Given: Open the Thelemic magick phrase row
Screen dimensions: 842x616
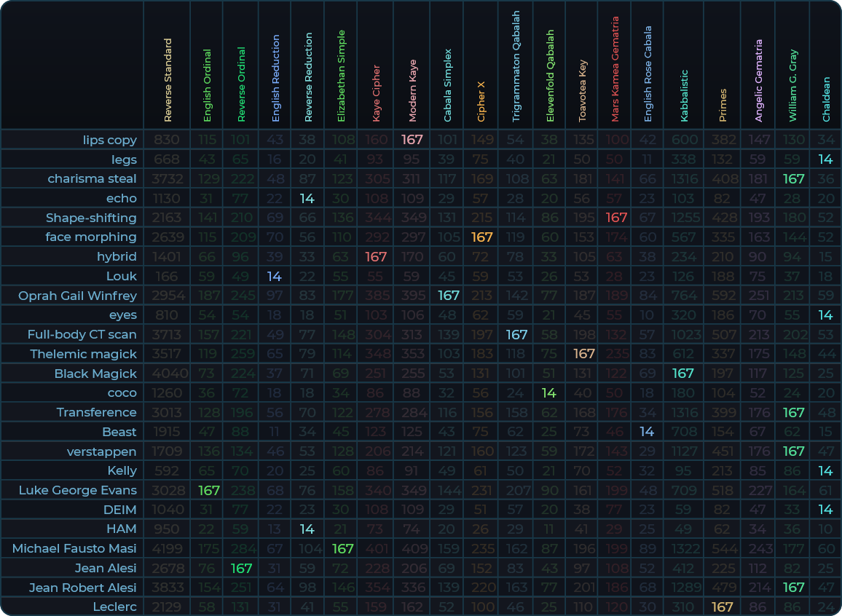Looking at the screenshot, I should tap(83, 354).
